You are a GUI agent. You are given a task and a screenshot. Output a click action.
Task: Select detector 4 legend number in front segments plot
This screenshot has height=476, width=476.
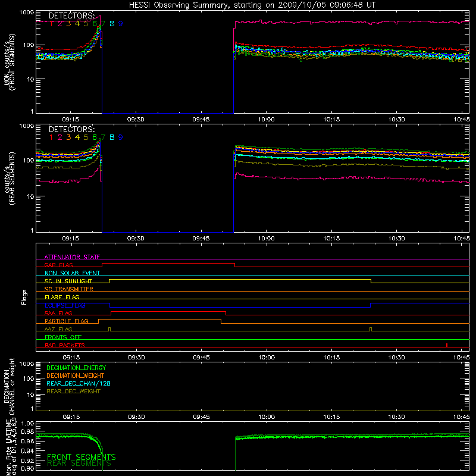[x=77, y=24]
